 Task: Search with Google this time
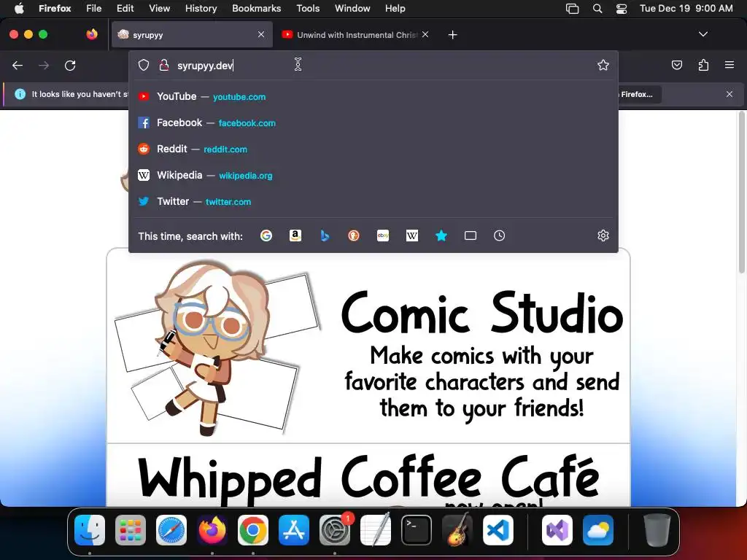[266, 236]
